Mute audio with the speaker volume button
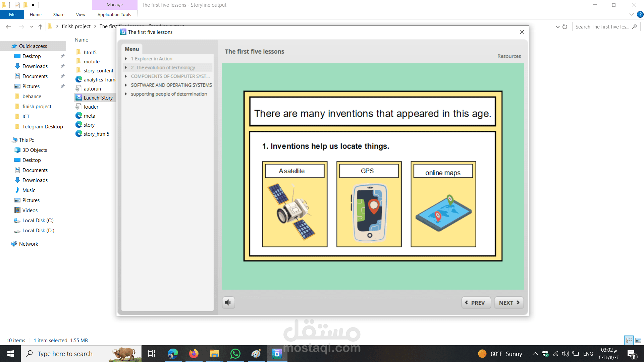Screen dimensions: 644x362 (x=228, y=303)
